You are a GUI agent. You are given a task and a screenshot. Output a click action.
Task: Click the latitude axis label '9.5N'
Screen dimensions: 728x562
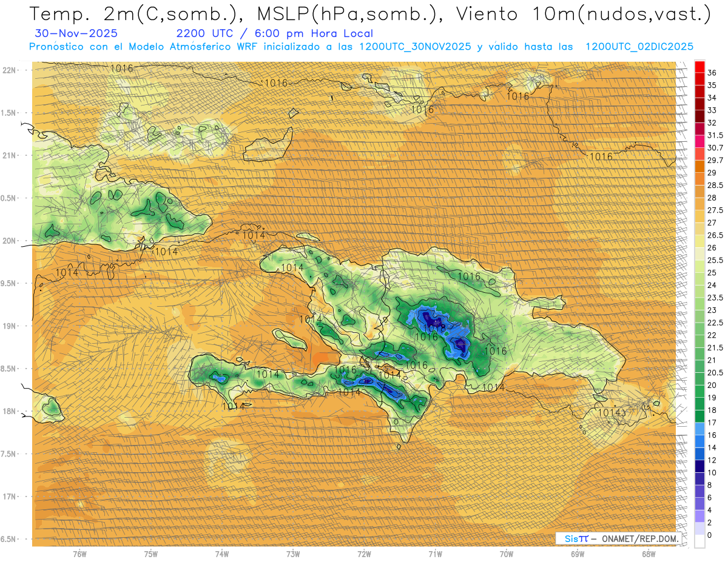click(x=9, y=283)
